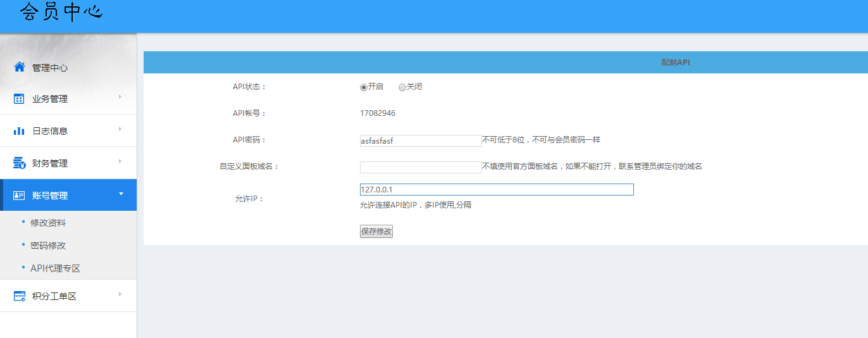Select the 开启 API status radio button
Viewport: 868px width, 338px height.
(364, 87)
